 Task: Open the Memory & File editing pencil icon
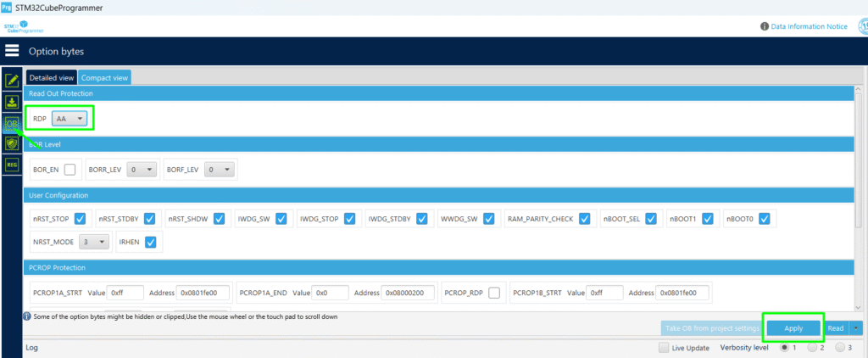[12, 81]
